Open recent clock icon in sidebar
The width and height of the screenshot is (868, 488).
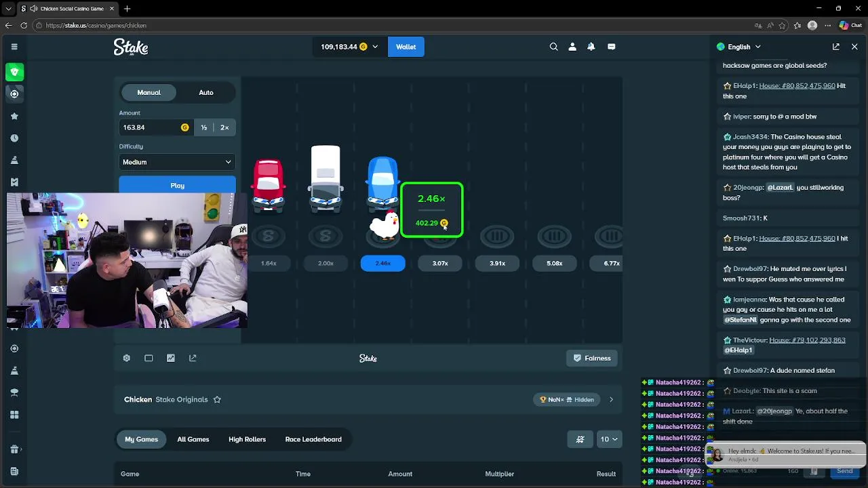(14, 138)
